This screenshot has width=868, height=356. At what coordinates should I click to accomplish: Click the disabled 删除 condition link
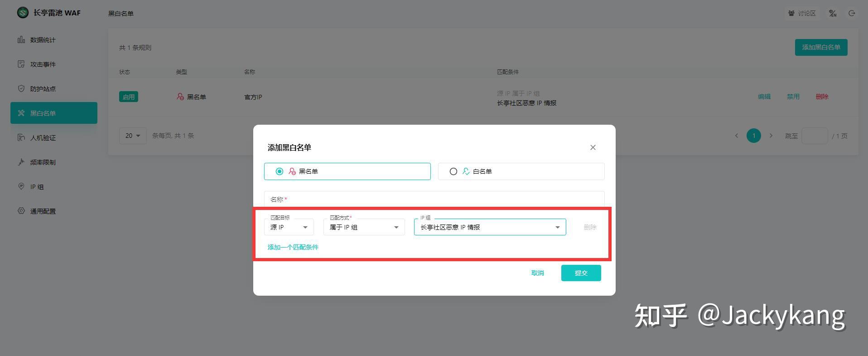point(590,227)
